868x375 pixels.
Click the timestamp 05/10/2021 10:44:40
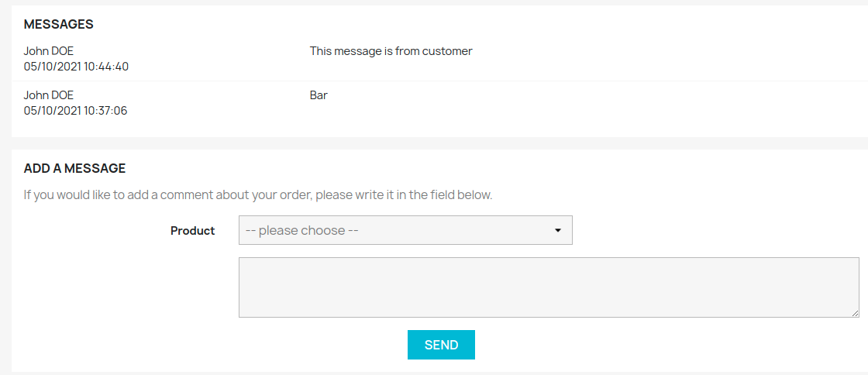[77, 67]
